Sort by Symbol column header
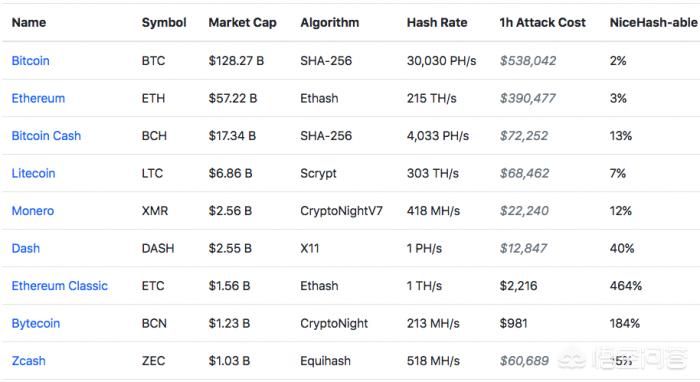The image size is (700, 382). click(164, 23)
